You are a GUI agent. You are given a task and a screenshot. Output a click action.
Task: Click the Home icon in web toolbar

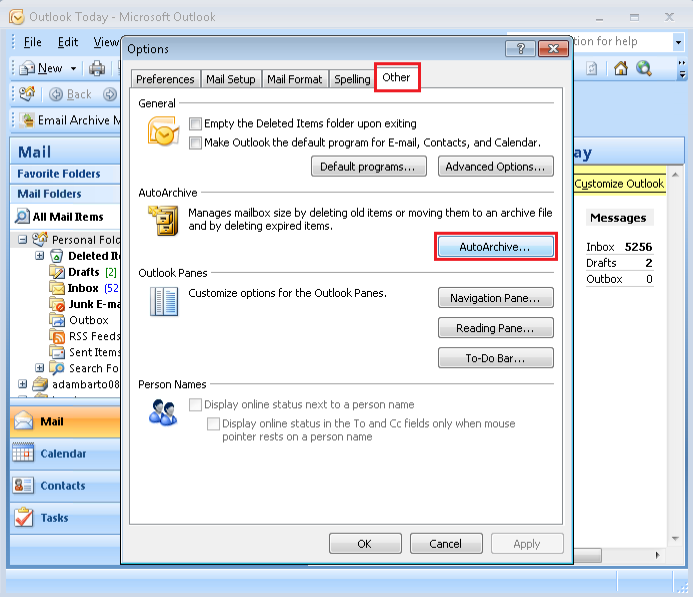tap(621, 68)
